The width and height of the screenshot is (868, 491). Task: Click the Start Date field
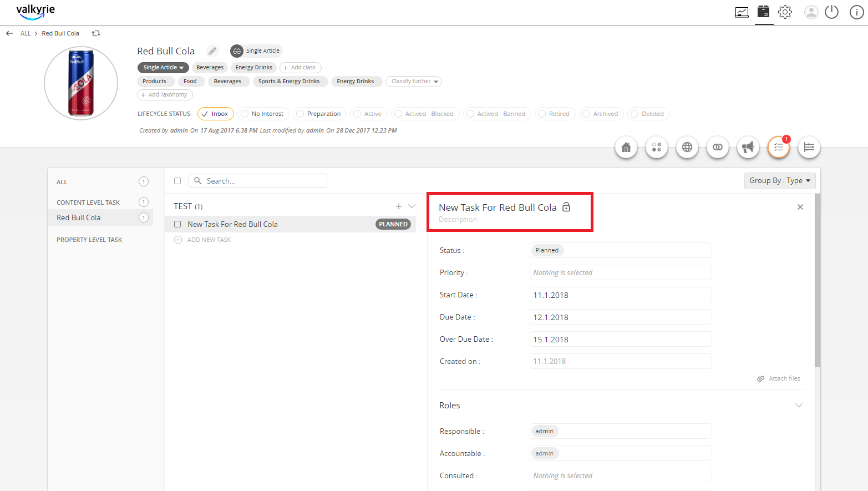(621, 295)
